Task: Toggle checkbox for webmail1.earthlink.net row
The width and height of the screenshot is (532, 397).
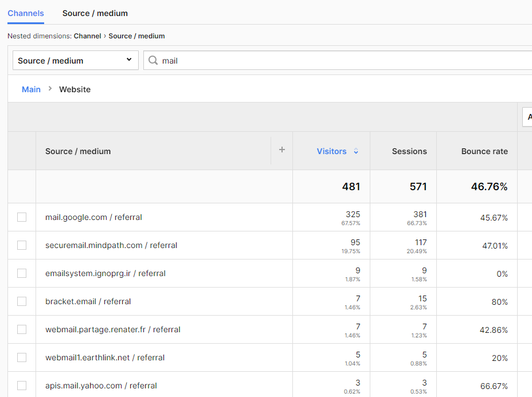Action: tap(22, 357)
